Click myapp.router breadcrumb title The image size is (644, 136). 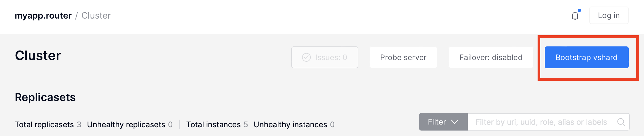coord(43,16)
